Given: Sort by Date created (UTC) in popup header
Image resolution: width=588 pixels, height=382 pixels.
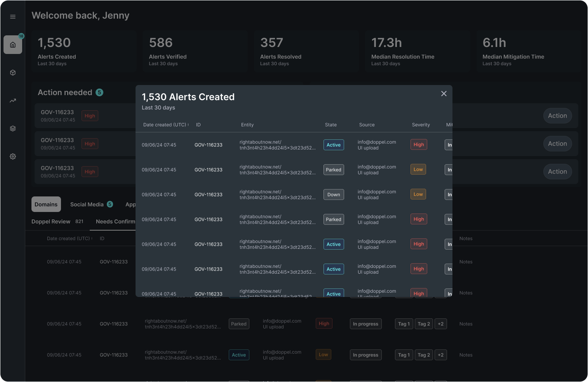Looking at the screenshot, I should (x=165, y=125).
